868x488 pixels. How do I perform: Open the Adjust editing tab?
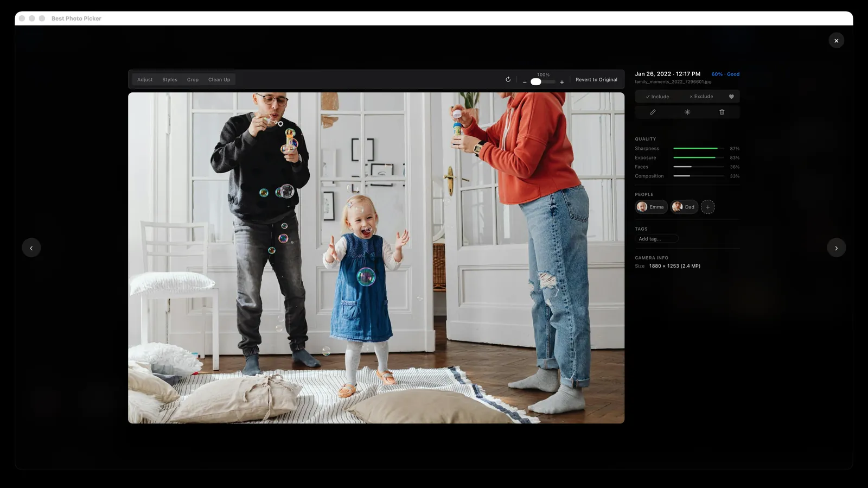[x=145, y=80]
